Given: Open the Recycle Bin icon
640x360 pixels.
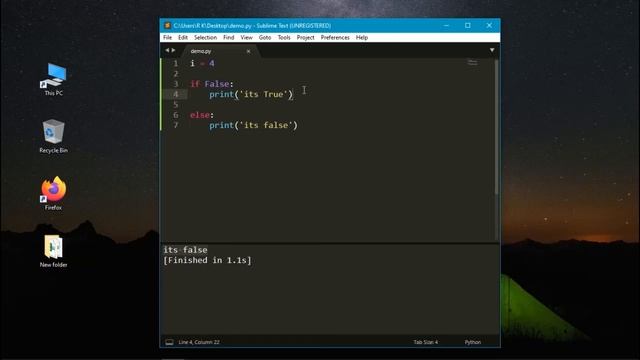Looking at the screenshot, I should (53, 136).
